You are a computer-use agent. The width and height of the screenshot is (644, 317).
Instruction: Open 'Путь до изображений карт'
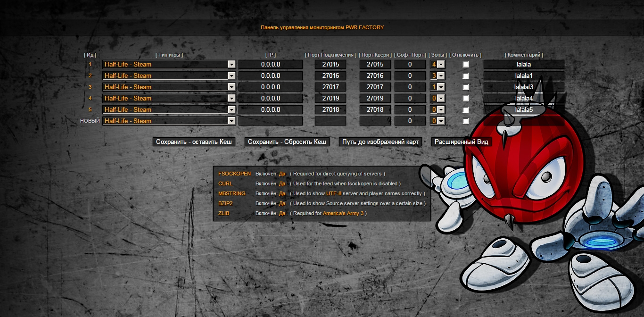point(380,142)
